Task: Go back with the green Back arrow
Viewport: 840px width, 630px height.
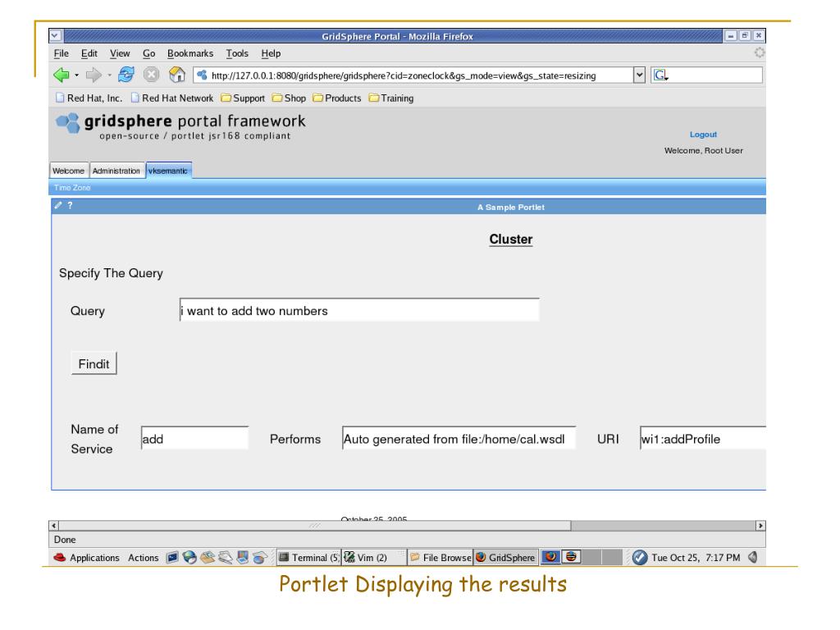Action: point(62,75)
